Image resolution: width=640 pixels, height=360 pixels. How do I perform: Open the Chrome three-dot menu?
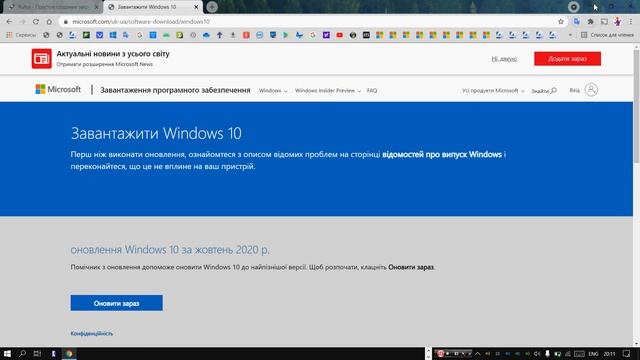click(x=631, y=22)
